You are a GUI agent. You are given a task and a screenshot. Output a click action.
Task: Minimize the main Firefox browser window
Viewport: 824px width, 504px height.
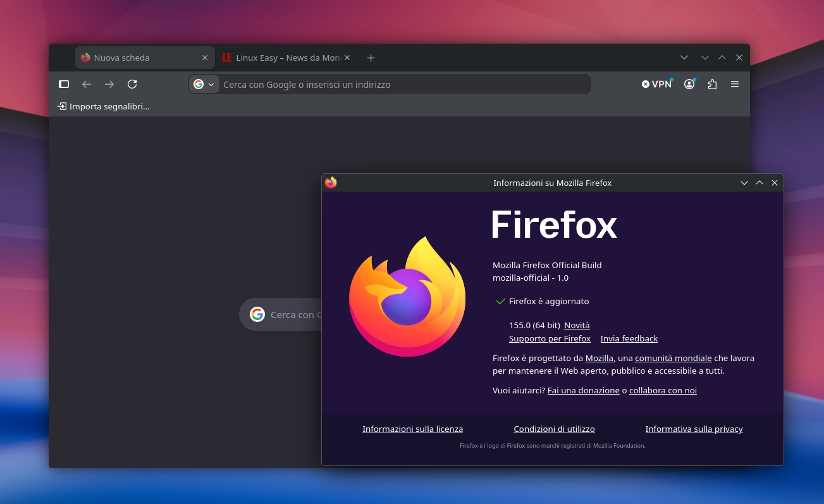click(x=705, y=58)
